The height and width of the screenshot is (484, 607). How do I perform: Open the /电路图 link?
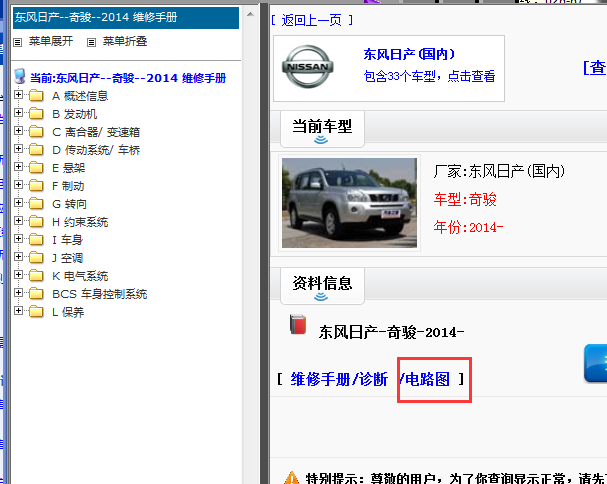[425, 379]
